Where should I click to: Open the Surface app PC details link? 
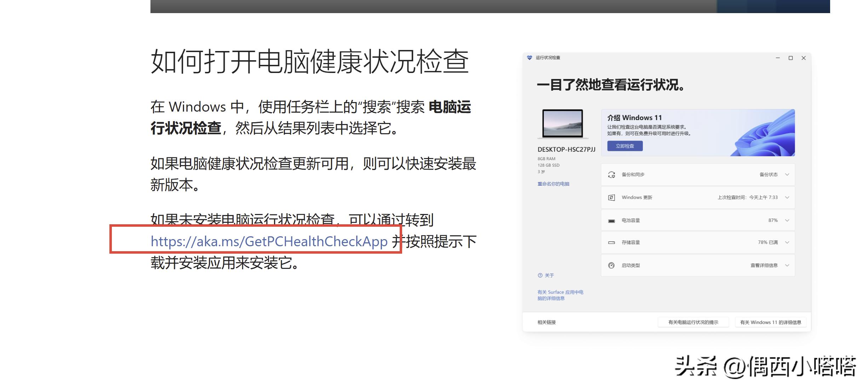560,295
